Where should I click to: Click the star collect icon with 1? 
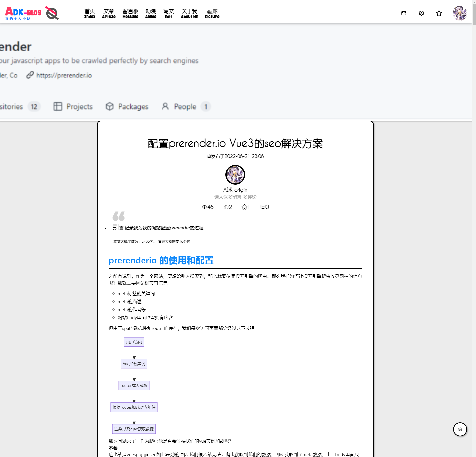[244, 207]
